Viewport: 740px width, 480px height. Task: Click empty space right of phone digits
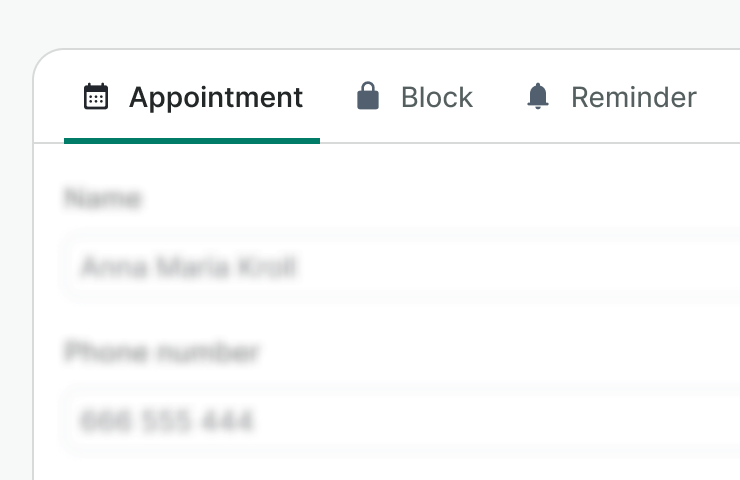click(500, 420)
